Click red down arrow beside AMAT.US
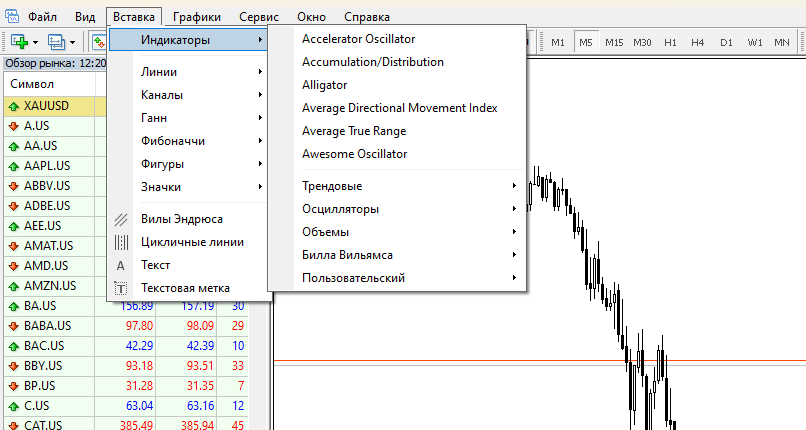 pos(14,247)
